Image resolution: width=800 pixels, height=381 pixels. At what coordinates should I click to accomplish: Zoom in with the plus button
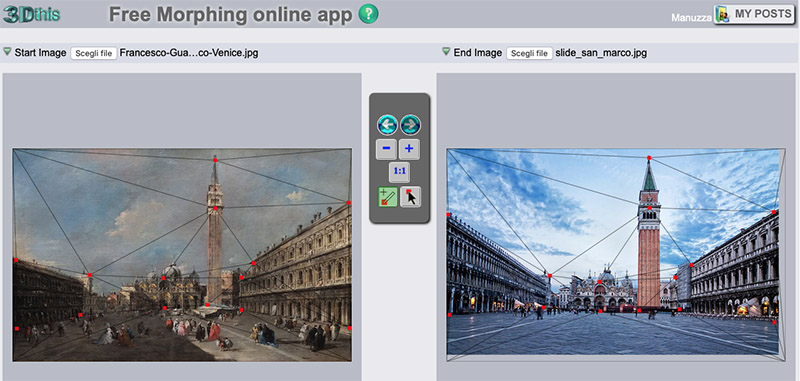click(409, 149)
